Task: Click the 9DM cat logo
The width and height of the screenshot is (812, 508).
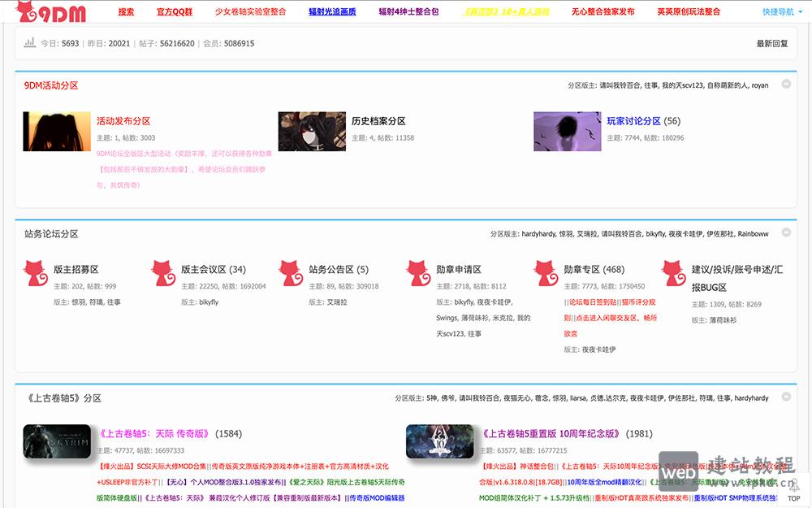Action: [50, 11]
